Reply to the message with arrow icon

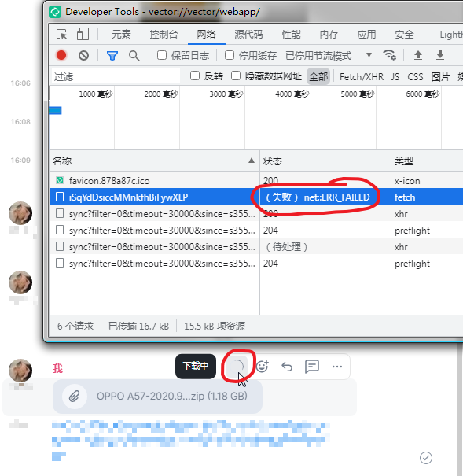pos(287,367)
